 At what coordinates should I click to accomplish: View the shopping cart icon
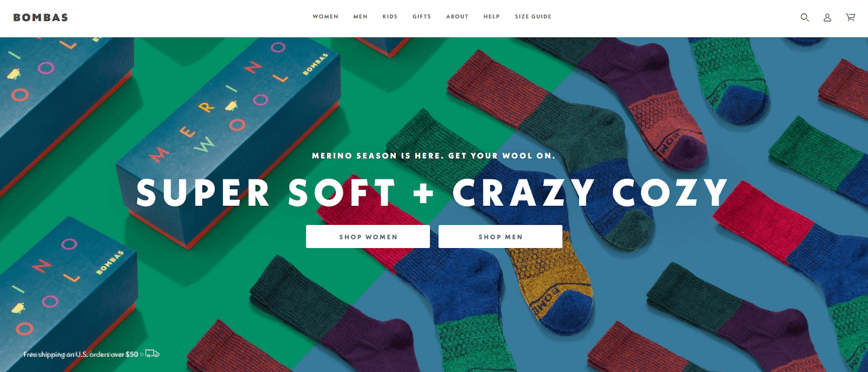pos(850,17)
